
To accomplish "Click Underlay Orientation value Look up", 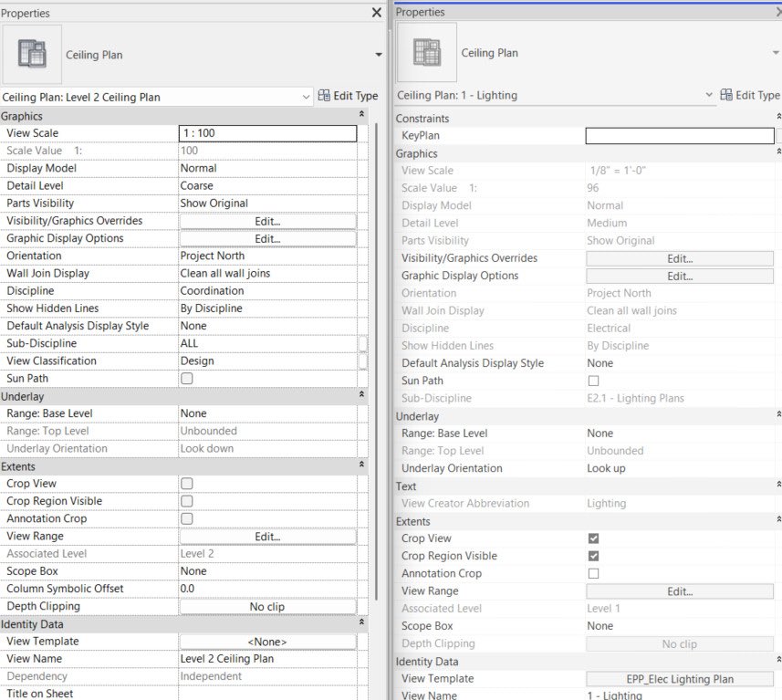I will [x=680, y=468].
